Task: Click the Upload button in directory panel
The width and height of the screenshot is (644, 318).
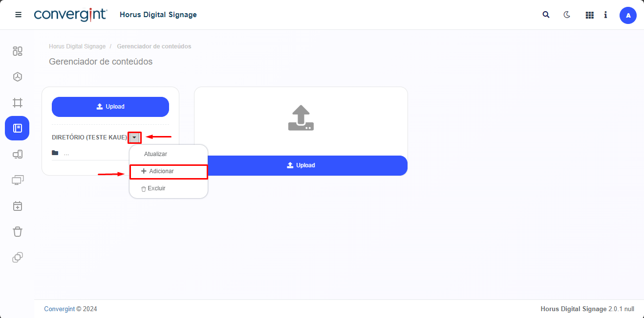Action: coord(110,107)
